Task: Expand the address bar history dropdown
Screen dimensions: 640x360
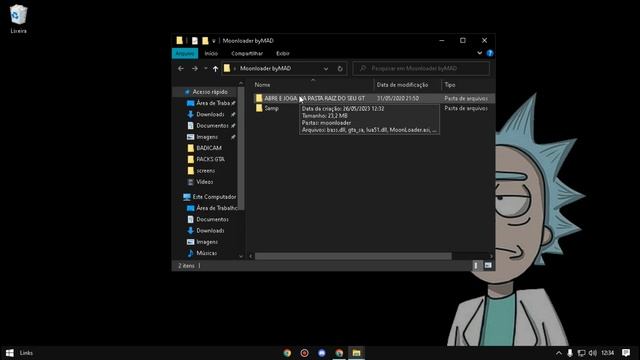Action: (x=326, y=69)
